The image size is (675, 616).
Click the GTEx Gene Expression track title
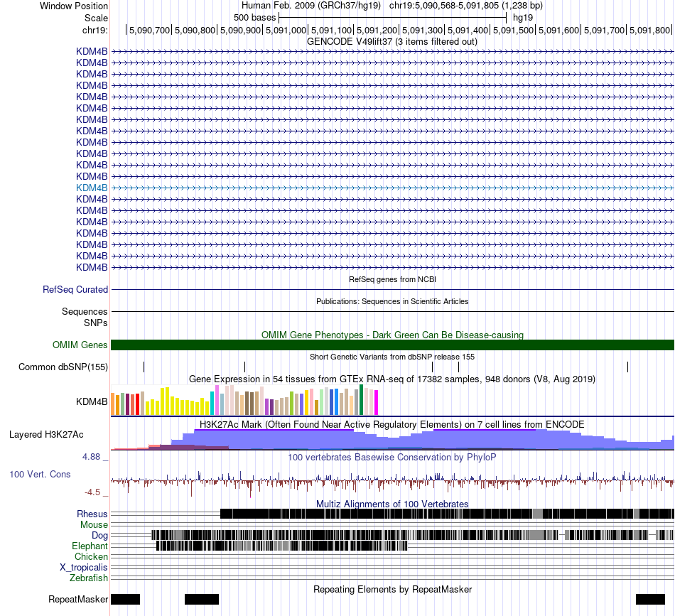tap(392, 379)
